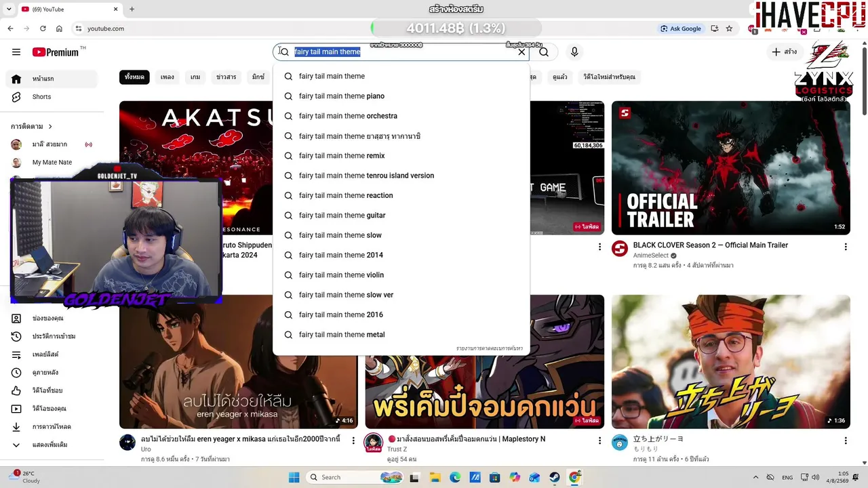Click the Ask Google button in address bar
Screen dimensions: 868x488
point(681,28)
